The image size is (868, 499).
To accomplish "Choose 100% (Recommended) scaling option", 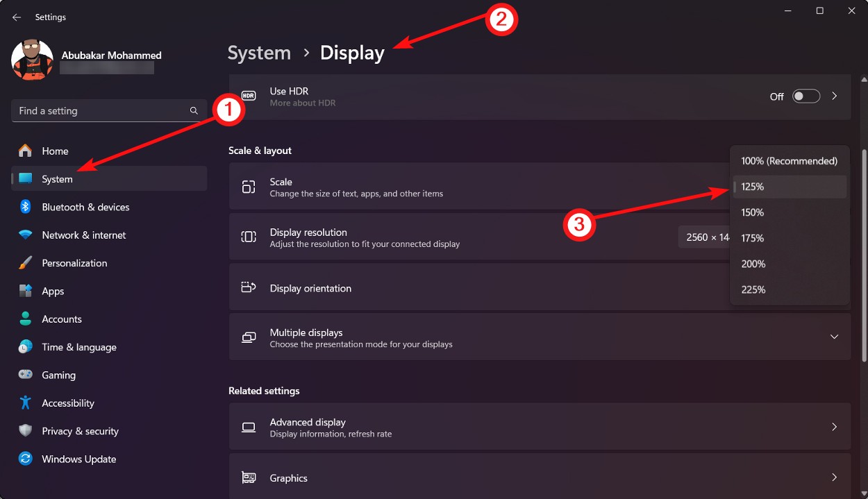I will (x=790, y=160).
